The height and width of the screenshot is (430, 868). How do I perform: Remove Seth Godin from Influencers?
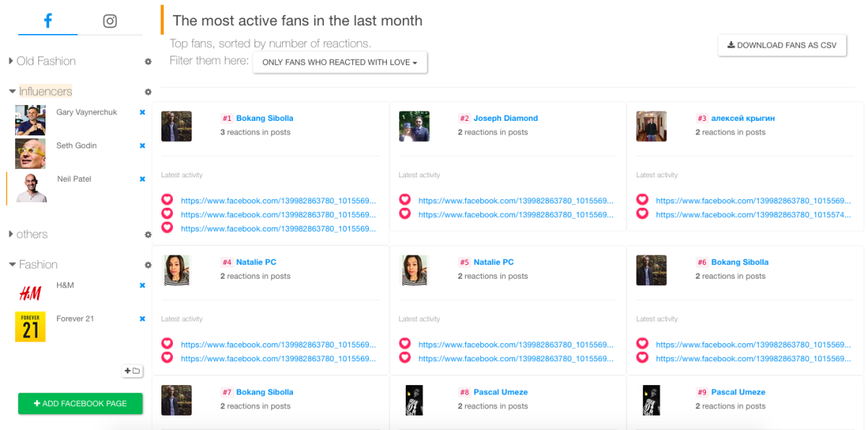[142, 146]
